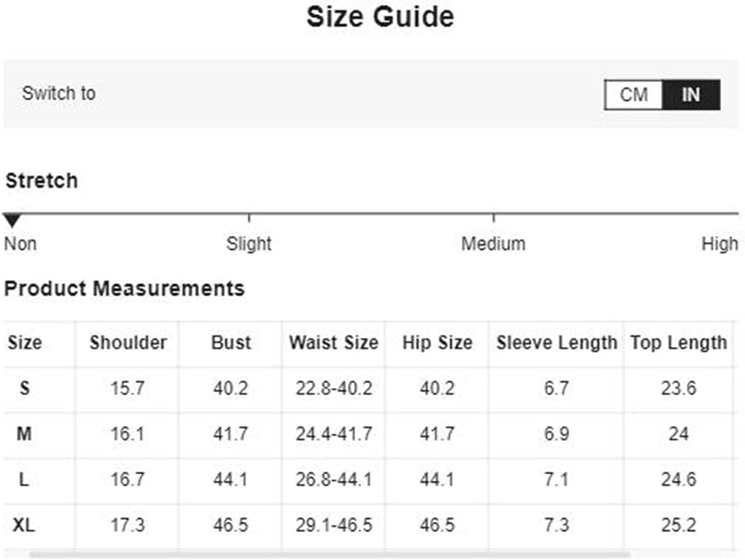Click the Waist Size column header
Image resolution: width=745 pixels, height=560 pixels.
tap(334, 343)
